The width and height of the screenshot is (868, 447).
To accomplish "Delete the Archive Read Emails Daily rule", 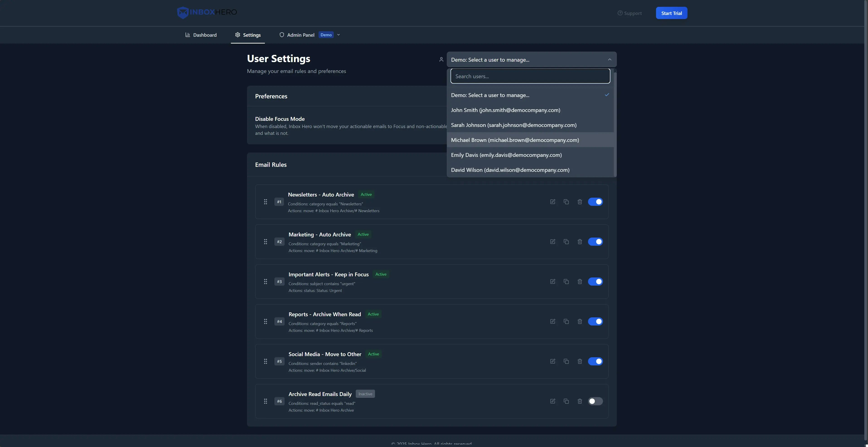I will point(580,401).
